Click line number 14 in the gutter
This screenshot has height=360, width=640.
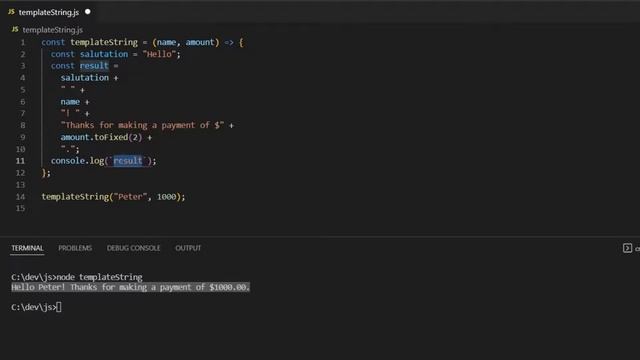(20, 197)
